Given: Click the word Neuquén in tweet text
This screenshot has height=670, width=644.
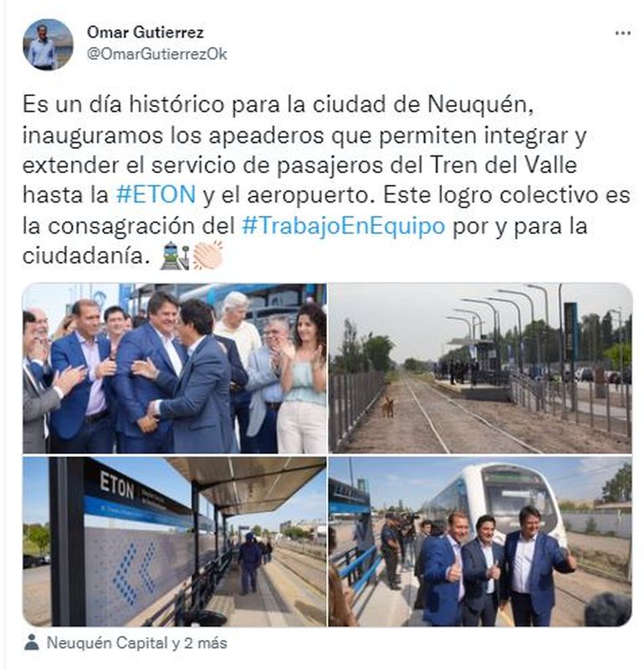Looking at the screenshot, I should pyautogui.click(x=481, y=105).
